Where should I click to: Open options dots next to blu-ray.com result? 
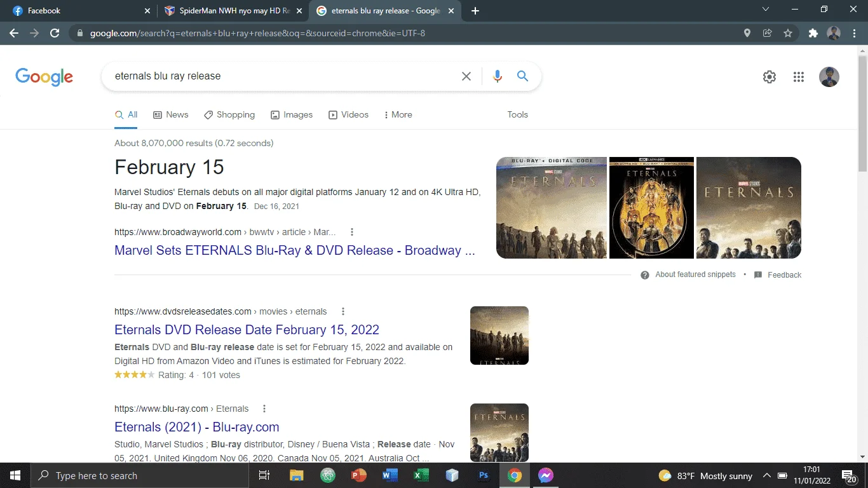pos(264,409)
